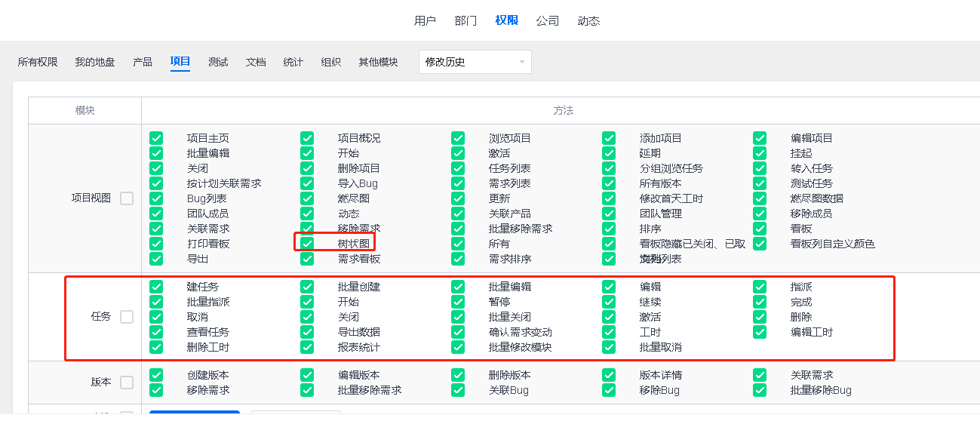Screen dimensions: 980x421
Task: Open the 动态 top menu item
Action: [x=588, y=20]
